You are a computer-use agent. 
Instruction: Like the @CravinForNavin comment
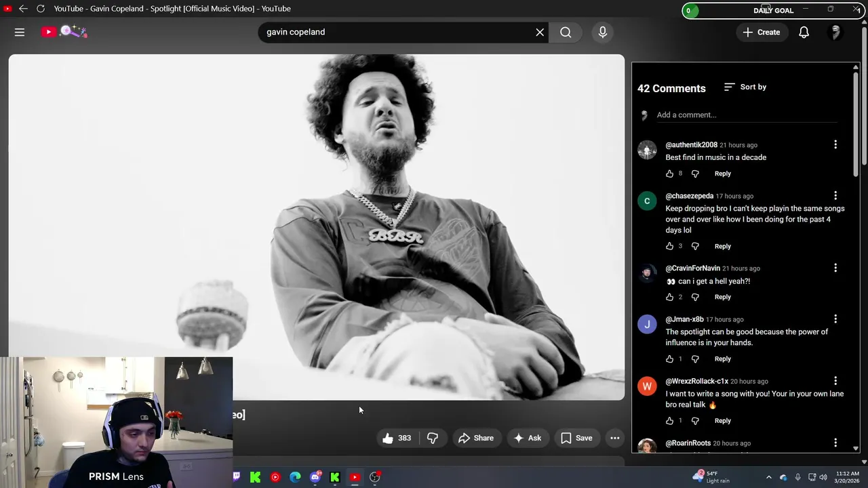coord(670,297)
